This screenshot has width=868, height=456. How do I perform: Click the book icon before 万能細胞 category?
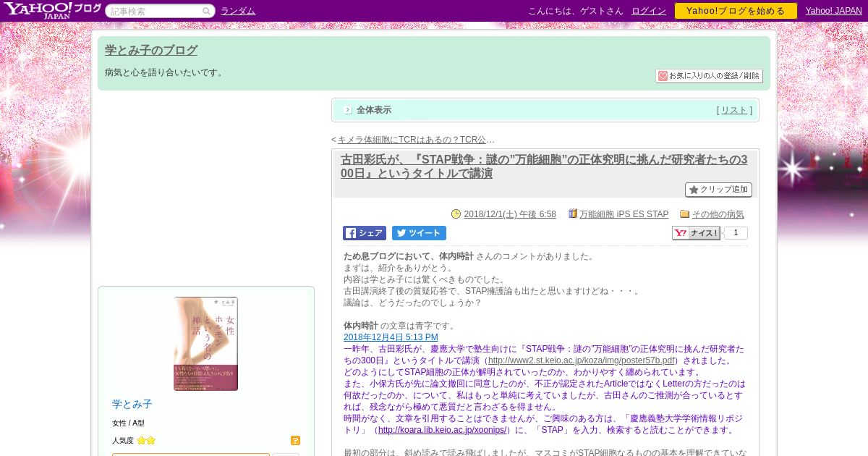[572, 214]
